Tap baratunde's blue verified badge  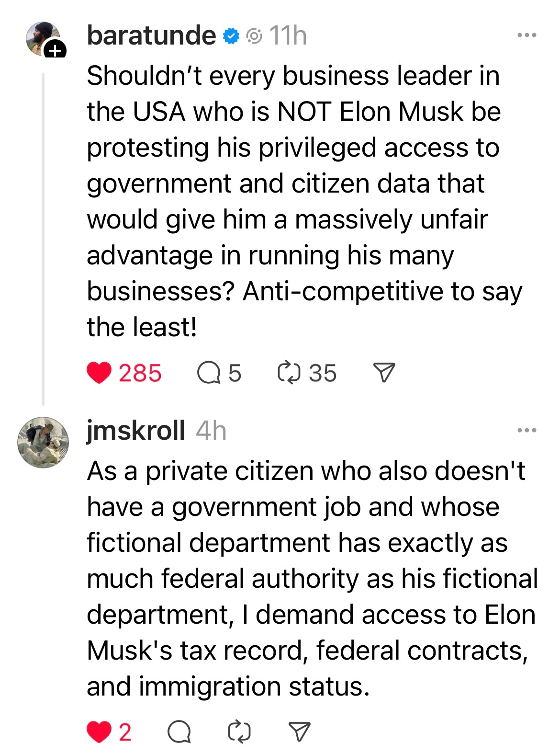232,35
